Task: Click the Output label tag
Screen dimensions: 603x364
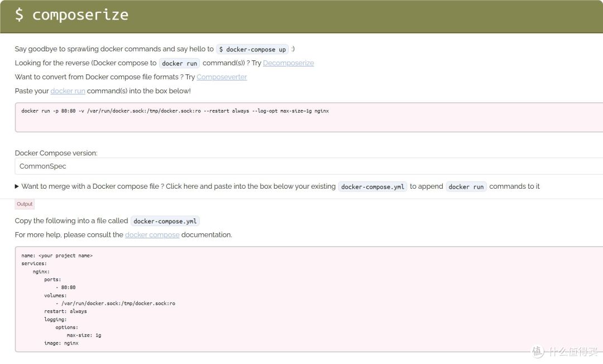Action: 25,204
